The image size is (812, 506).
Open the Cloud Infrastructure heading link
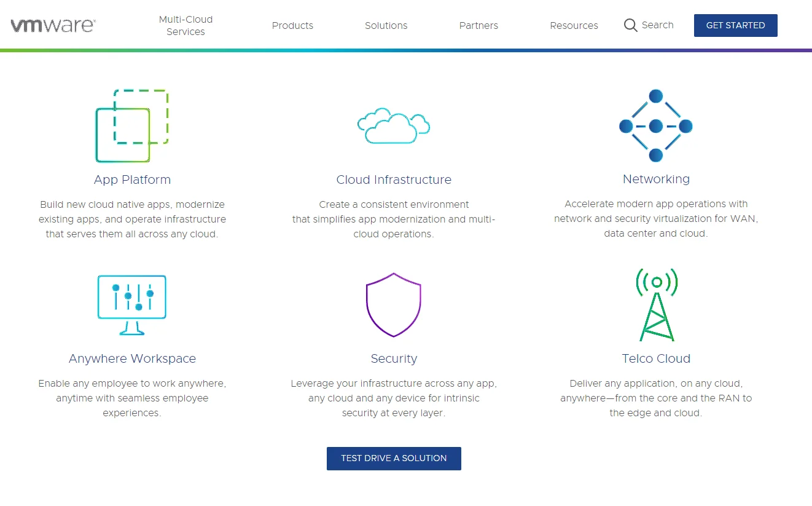coord(394,180)
